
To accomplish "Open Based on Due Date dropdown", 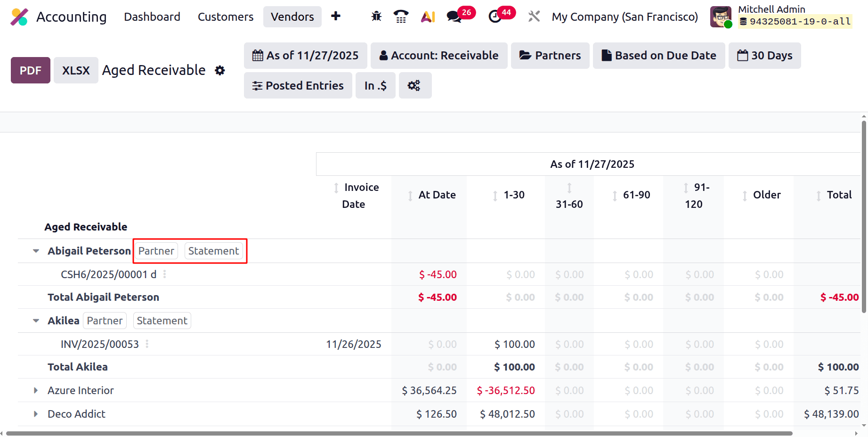I will (x=659, y=56).
